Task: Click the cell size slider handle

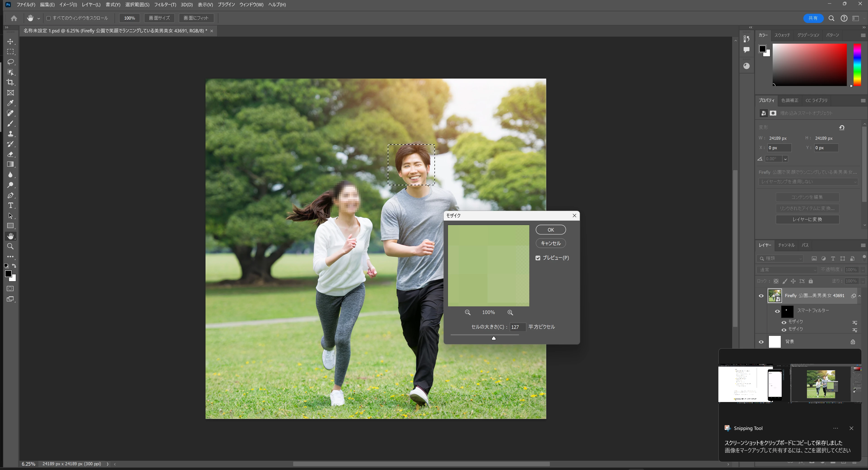Action: tap(494, 338)
